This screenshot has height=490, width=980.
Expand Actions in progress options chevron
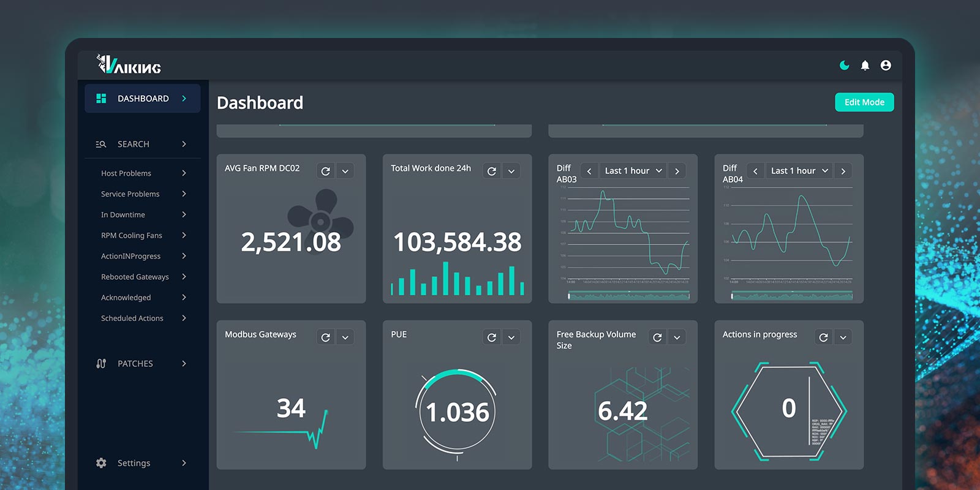tap(843, 337)
